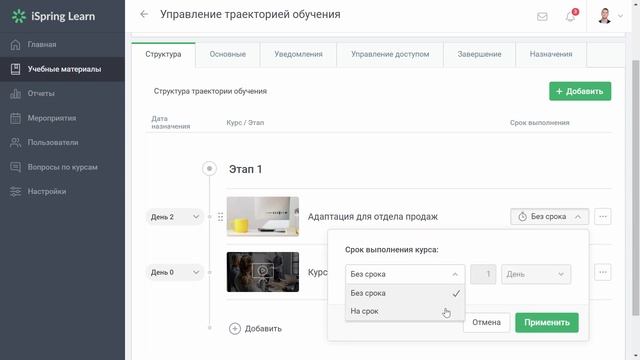Image resolution: width=640 pixels, height=360 pixels.
Task: Open the mail envelope icon
Action: [x=542, y=17]
